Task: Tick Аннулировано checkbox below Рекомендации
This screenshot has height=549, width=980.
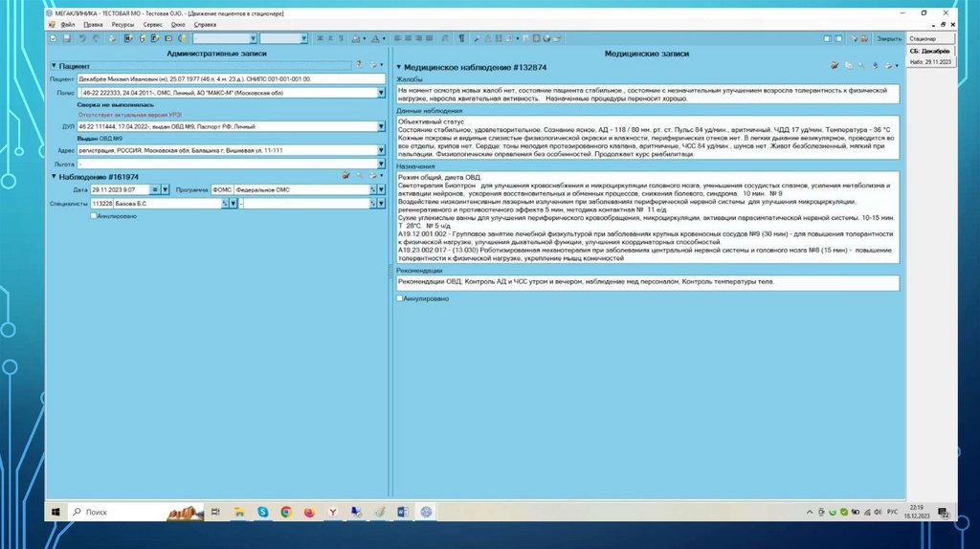Action: tap(400, 298)
